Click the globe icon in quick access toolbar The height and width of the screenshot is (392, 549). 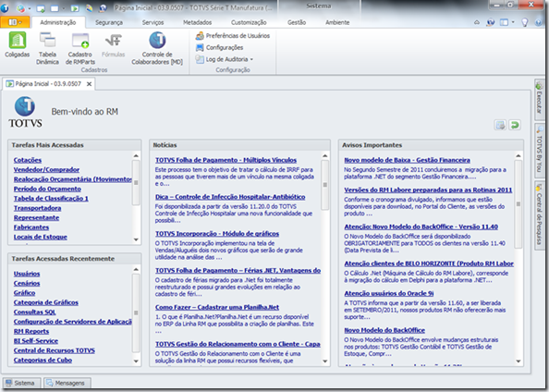click(x=20, y=7)
